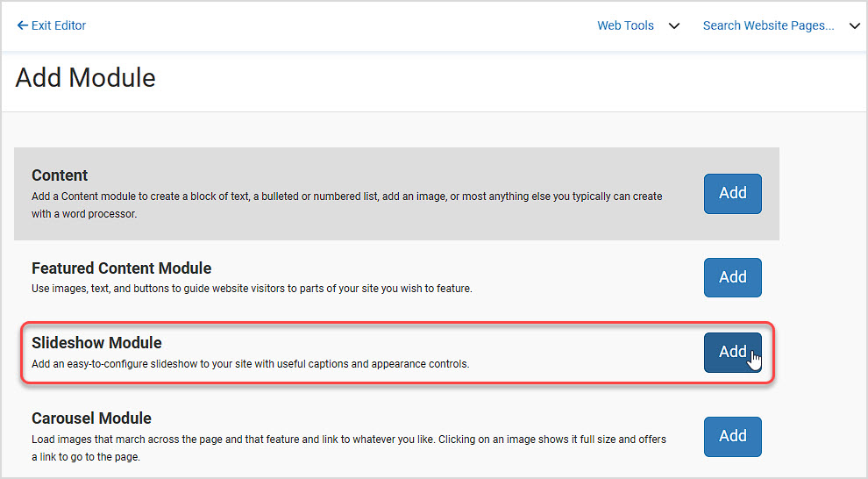Select the Content module heading
This screenshot has height=479, width=868.
coord(60,175)
